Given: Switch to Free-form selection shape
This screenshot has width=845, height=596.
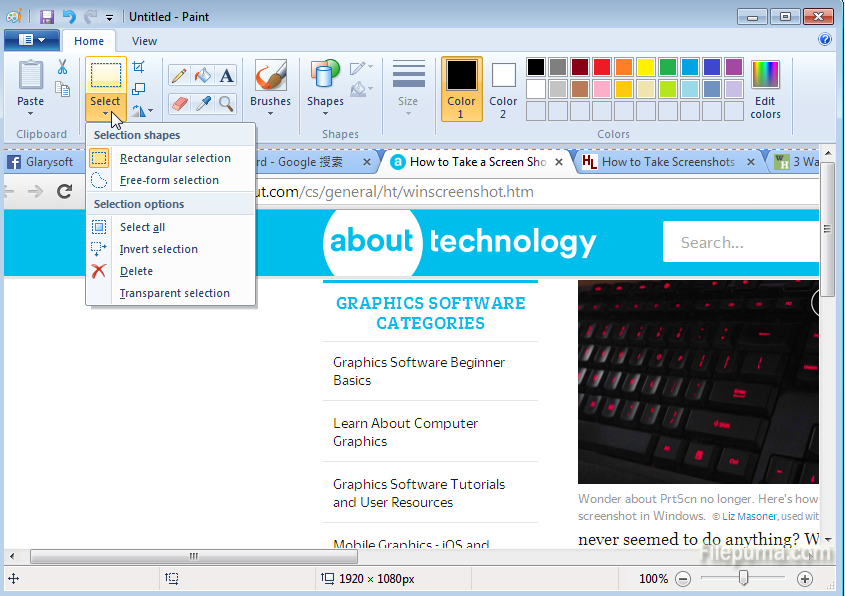Looking at the screenshot, I should pos(168,180).
